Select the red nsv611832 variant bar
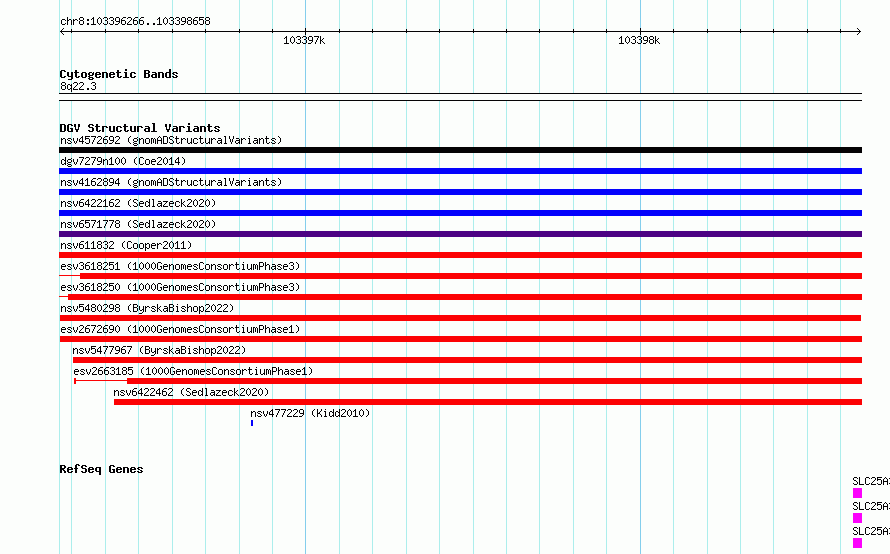The height and width of the screenshot is (554, 890). [460, 255]
